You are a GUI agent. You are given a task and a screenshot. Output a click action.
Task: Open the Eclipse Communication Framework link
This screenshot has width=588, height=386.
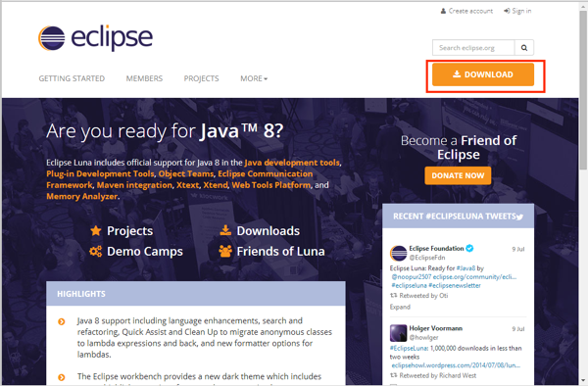(179, 179)
